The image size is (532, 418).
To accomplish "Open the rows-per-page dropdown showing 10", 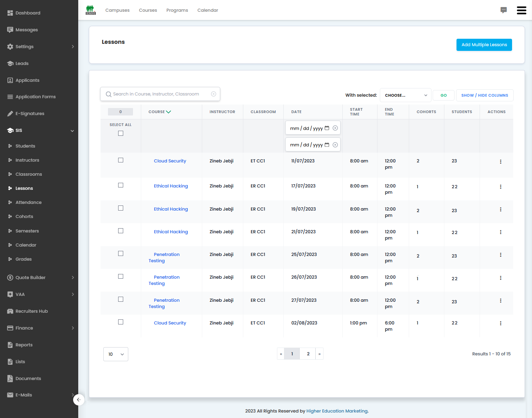I will coord(116,354).
